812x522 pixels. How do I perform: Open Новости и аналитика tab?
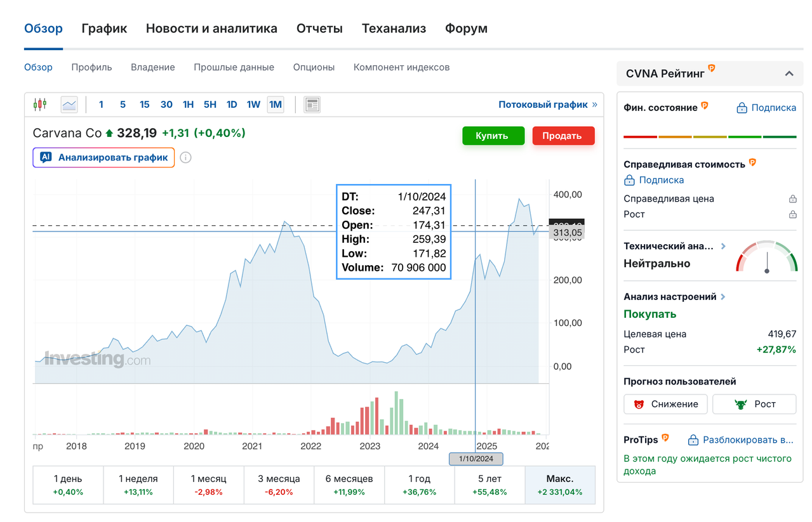[x=211, y=29]
